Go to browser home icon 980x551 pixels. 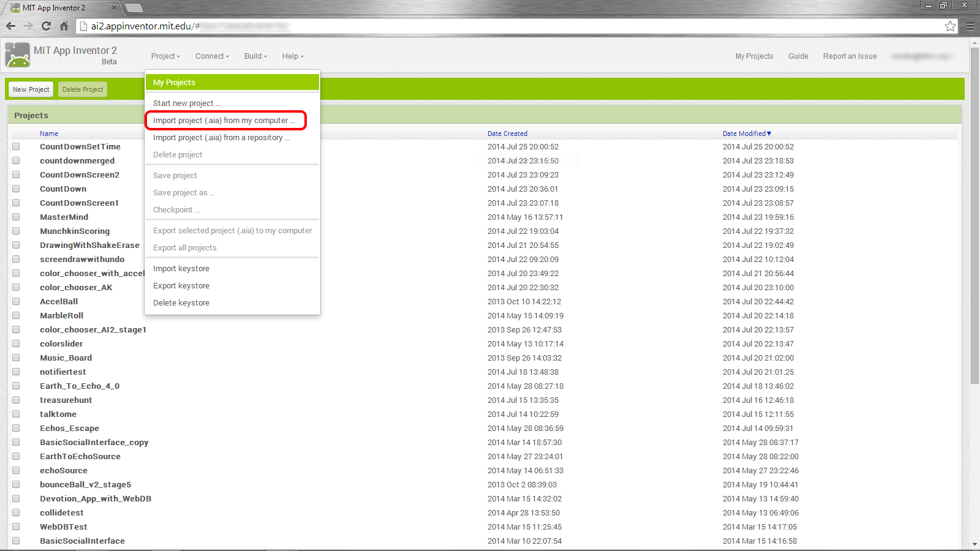[x=64, y=26]
